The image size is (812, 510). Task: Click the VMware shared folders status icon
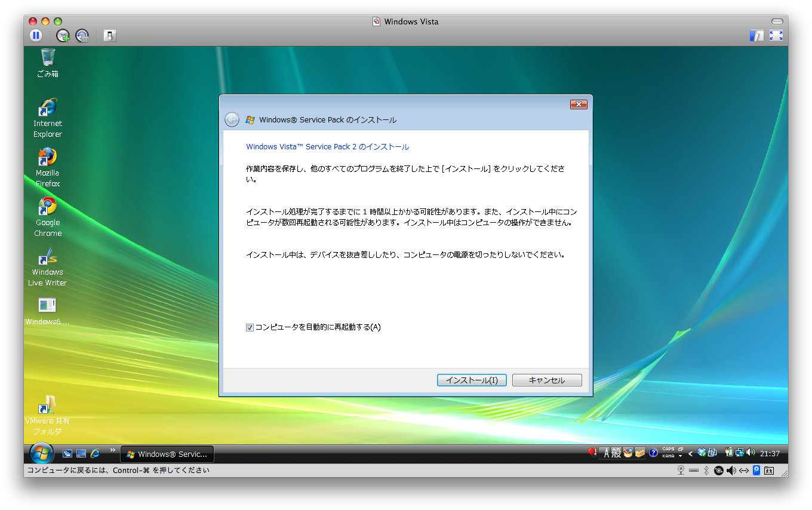pyautogui.click(x=769, y=471)
